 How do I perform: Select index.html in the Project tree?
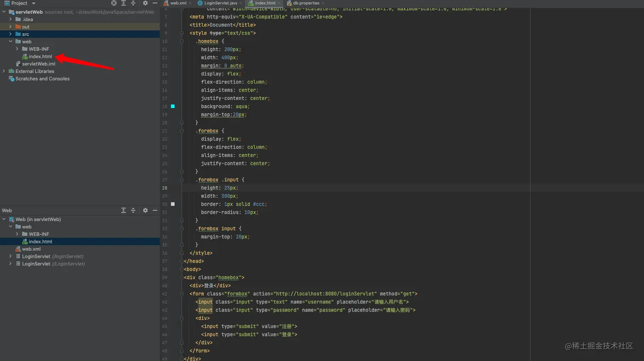40,56
